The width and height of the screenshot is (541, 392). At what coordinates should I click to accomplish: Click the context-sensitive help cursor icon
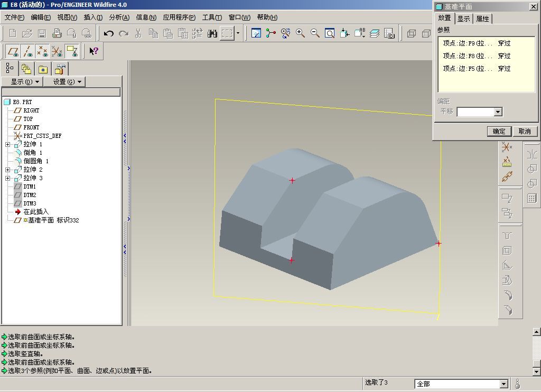(x=94, y=51)
